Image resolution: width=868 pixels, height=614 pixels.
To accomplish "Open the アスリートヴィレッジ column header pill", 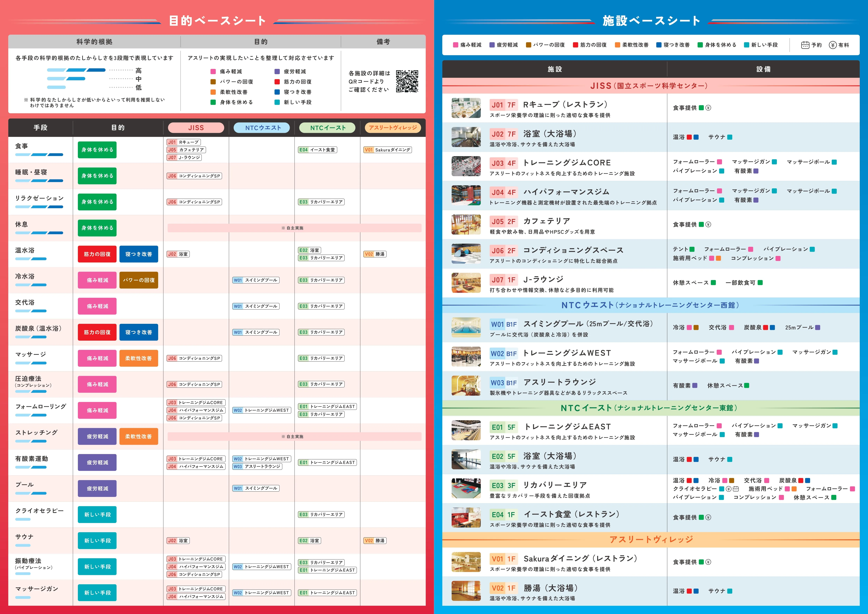I will tap(393, 128).
